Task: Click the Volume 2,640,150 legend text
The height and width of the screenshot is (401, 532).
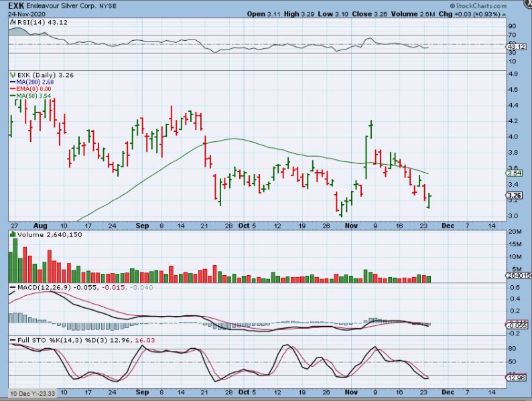Action: 50,234
